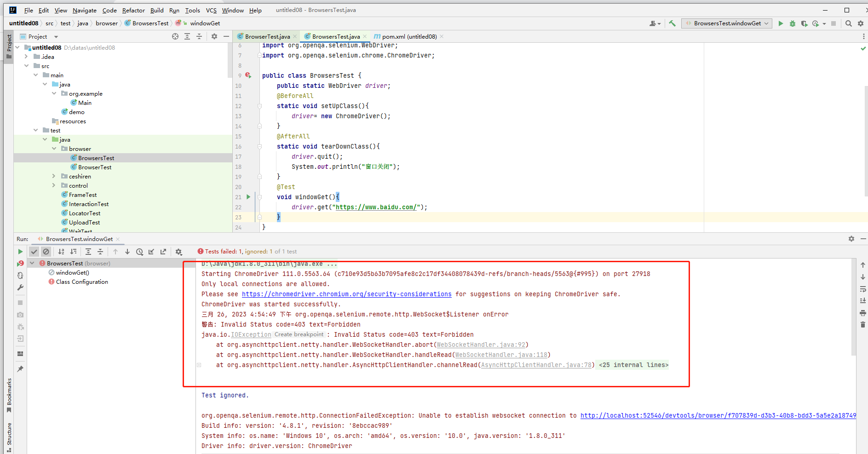Screen dimensions: 868x454
Task: Open the run configuration dropdown BrowsersTest.windowGet
Action: coord(727,23)
